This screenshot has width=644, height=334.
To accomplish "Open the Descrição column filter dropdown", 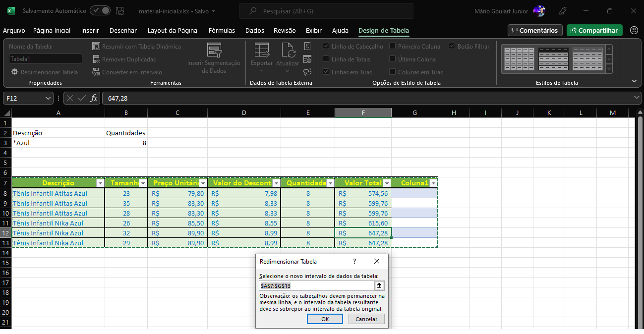I will (100, 183).
